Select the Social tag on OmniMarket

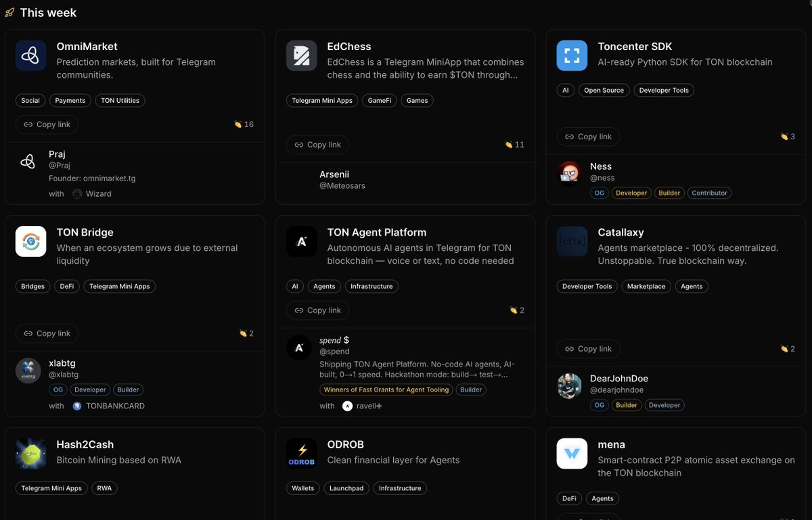[x=30, y=101]
